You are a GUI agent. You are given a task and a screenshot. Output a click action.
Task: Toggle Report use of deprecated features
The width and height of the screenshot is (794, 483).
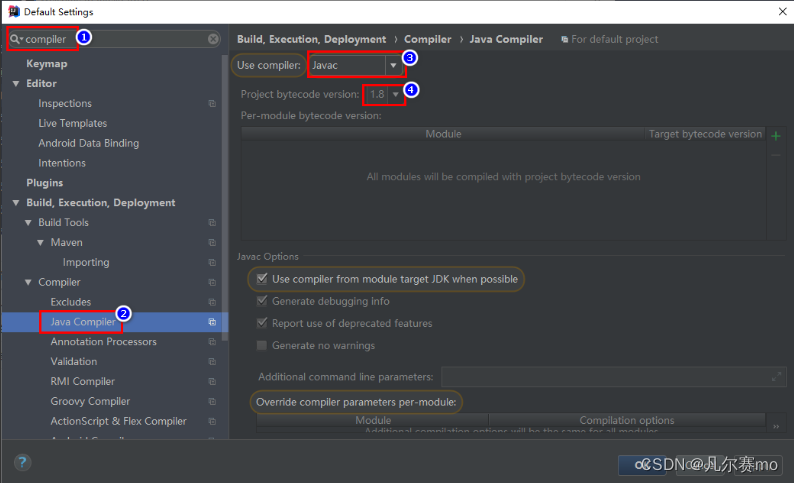click(262, 323)
